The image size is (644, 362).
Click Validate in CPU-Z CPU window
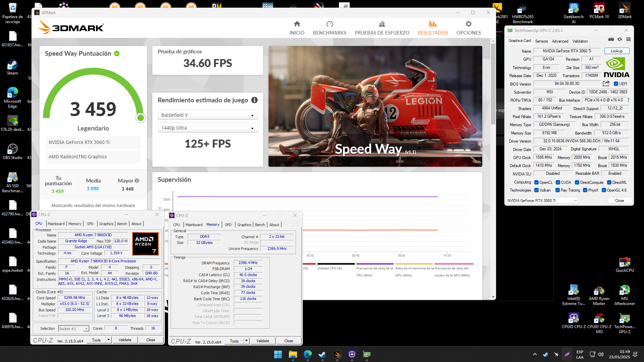coord(125,340)
